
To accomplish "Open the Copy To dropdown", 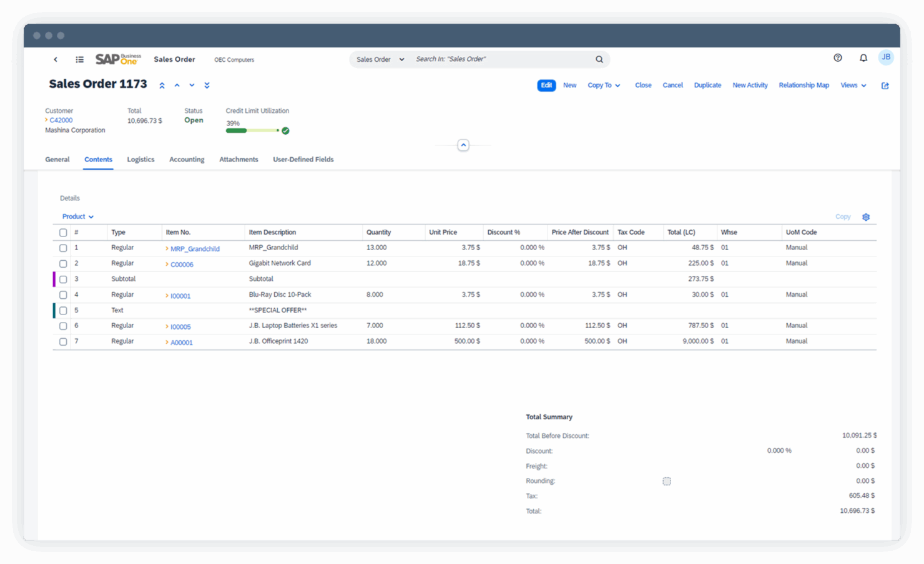I will pyautogui.click(x=603, y=85).
